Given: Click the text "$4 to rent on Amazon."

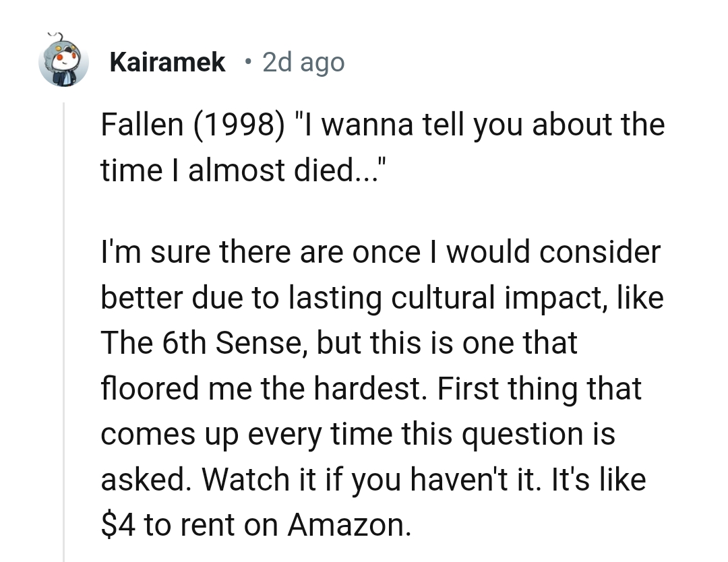Looking at the screenshot, I should point(255,524).
